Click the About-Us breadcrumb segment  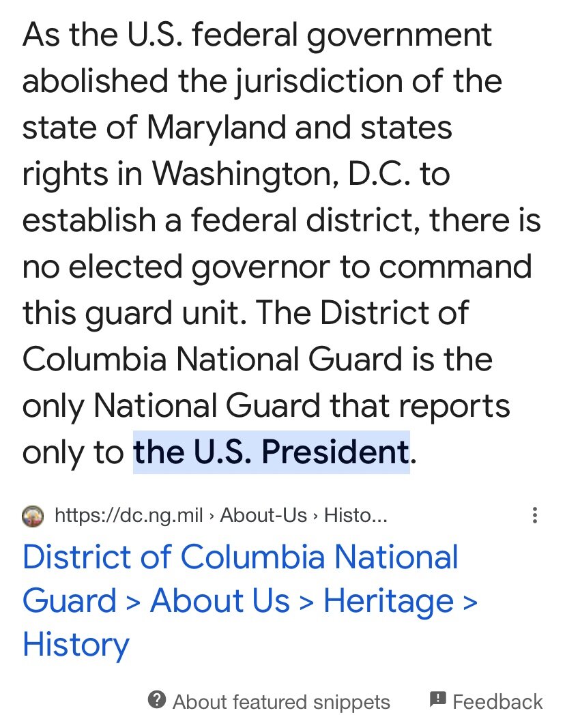pos(263,515)
